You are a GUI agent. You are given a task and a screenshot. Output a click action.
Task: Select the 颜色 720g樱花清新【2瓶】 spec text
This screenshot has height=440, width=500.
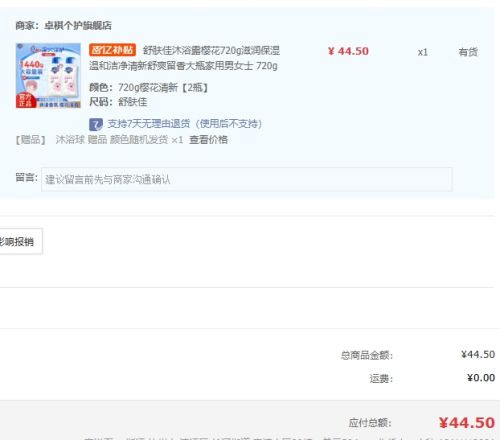pos(149,87)
